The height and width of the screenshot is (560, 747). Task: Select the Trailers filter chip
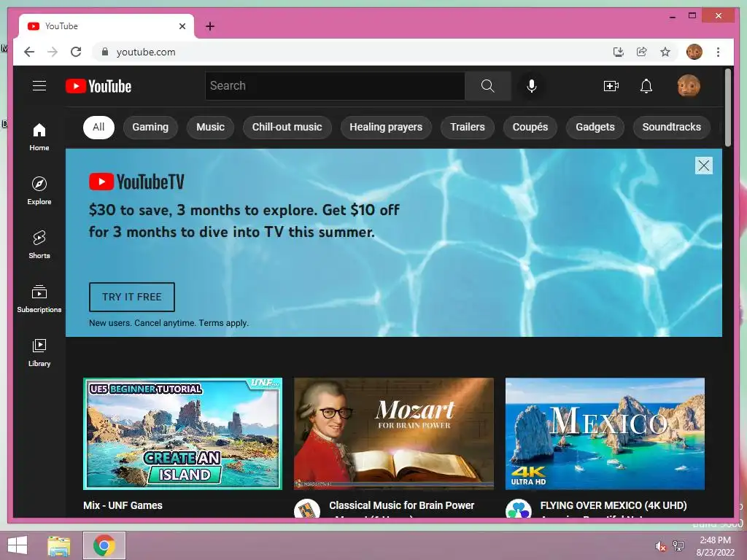pos(468,127)
